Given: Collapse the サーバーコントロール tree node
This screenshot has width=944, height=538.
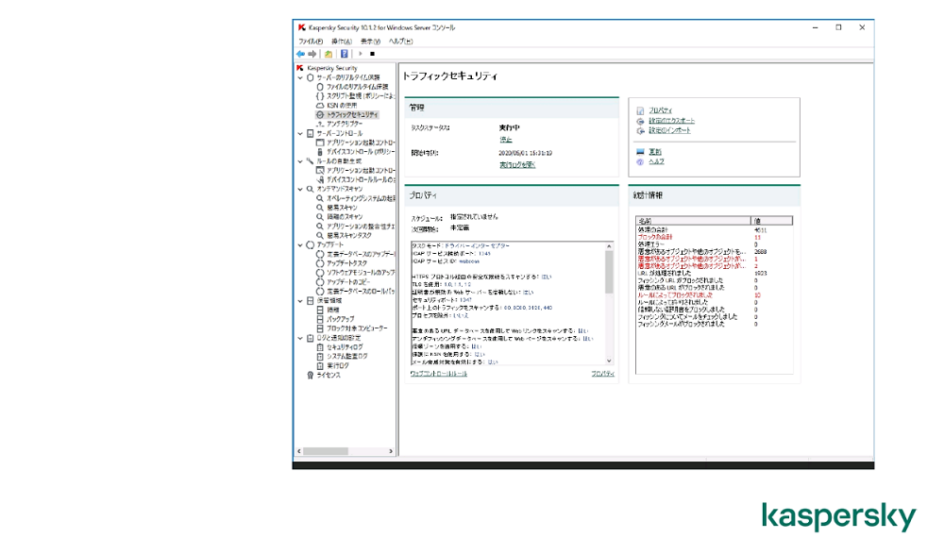Looking at the screenshot, I should 300,133.
